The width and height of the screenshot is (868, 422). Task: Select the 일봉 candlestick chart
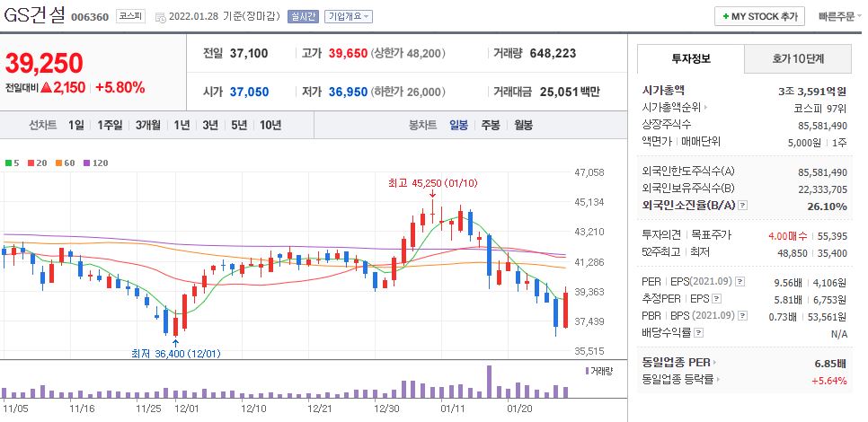tap(459, 125)
